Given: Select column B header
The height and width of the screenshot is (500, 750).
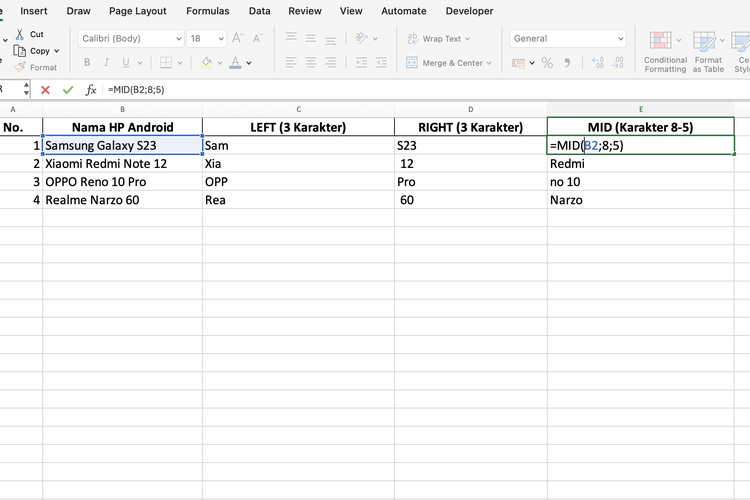Looking at the screenshot, I should pyautogui.click(x=122, y=110).
